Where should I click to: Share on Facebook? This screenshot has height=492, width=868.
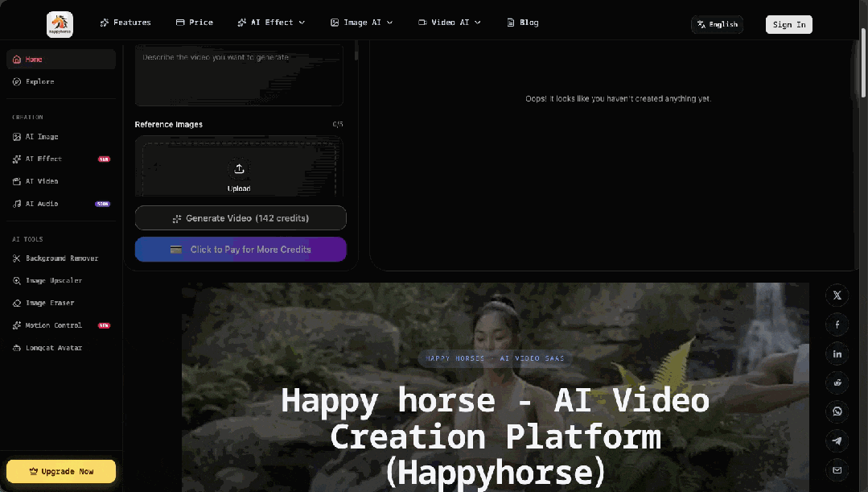click(837, 325)
